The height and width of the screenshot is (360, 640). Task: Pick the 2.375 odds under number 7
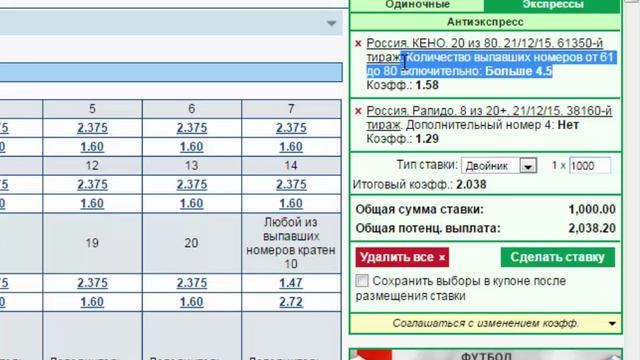(x=291, y=128)
